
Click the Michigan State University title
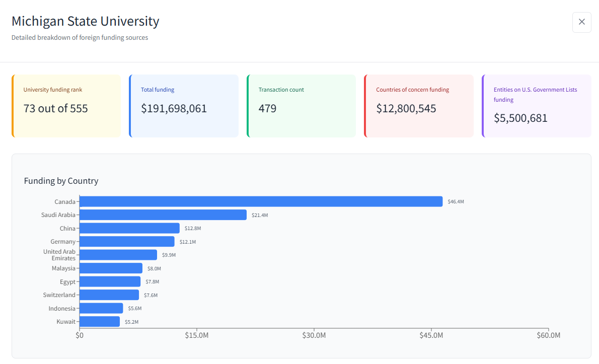(85, 21)
